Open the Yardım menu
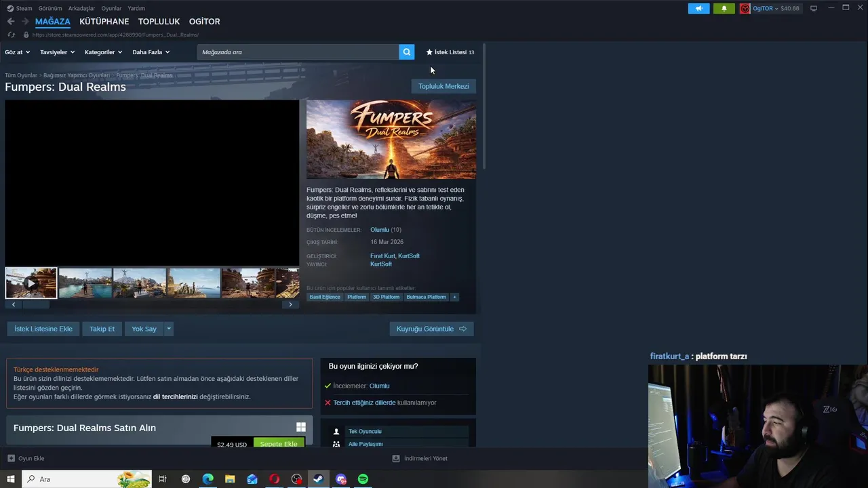 coord(136,8)
